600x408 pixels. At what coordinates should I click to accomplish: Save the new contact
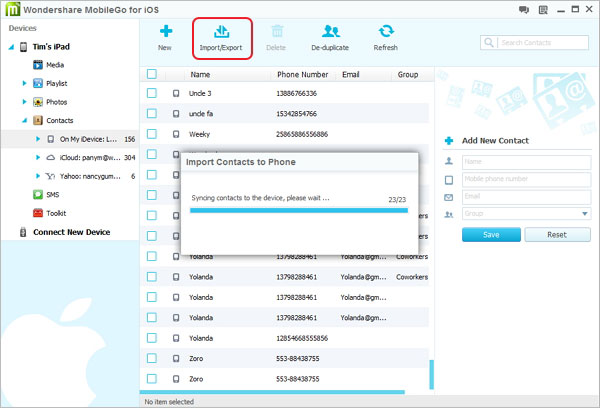click(491, 235)
